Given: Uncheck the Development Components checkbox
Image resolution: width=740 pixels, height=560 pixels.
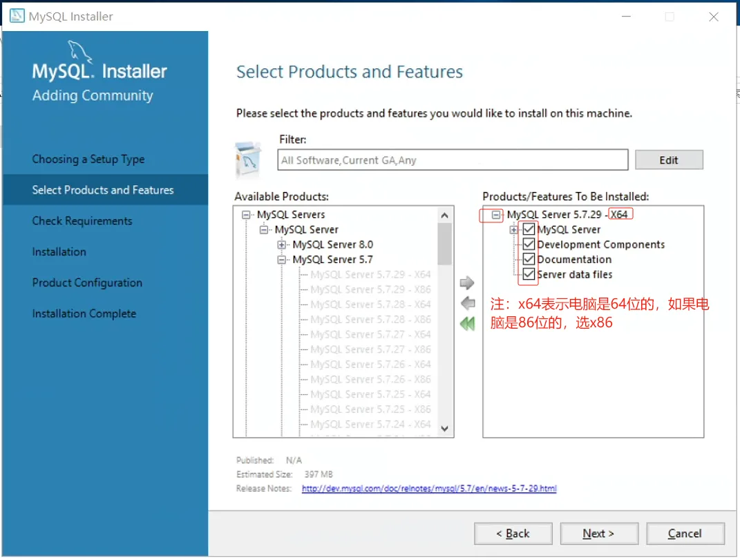Looking at the screenshot, I should (529, 244).
